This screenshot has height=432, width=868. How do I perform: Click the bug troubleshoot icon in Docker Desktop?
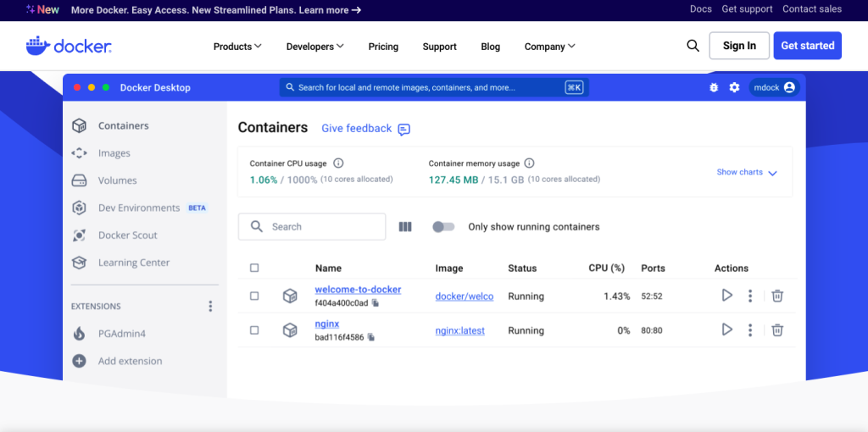point(714,87)
